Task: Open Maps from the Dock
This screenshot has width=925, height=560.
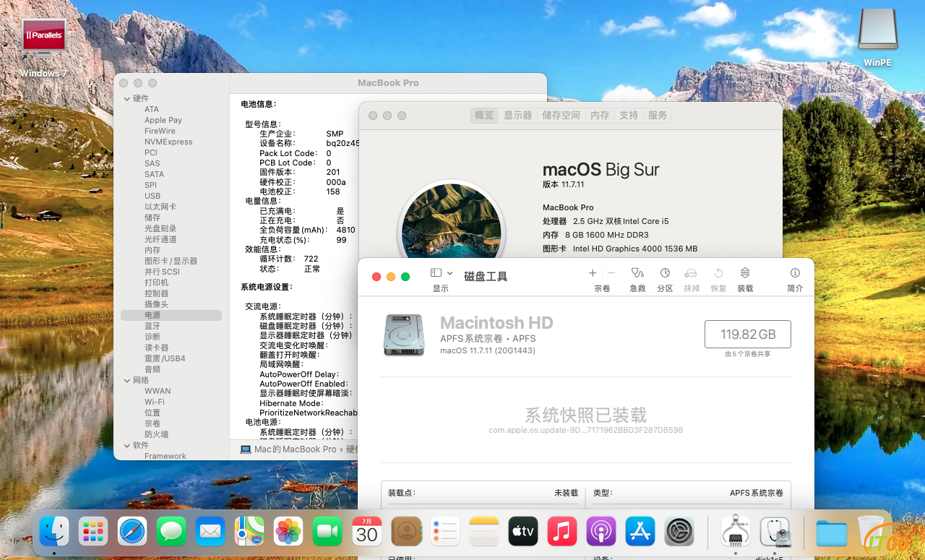Action: (x=249, y=532)
